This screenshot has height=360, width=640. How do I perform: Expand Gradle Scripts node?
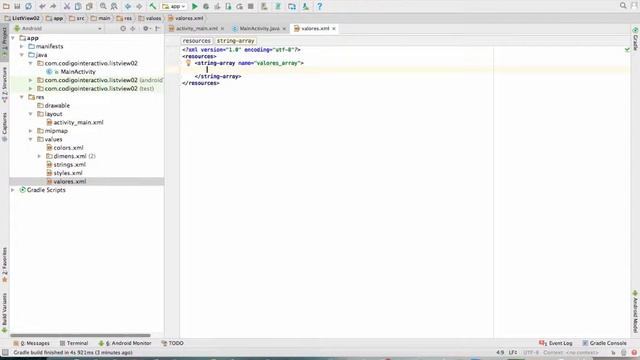(13, 190)
